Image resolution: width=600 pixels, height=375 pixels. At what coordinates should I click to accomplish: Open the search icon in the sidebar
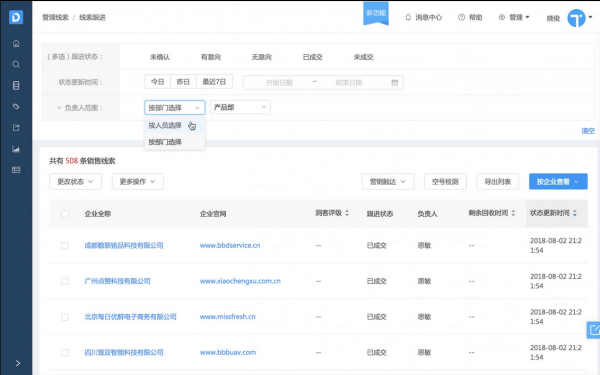16,64
